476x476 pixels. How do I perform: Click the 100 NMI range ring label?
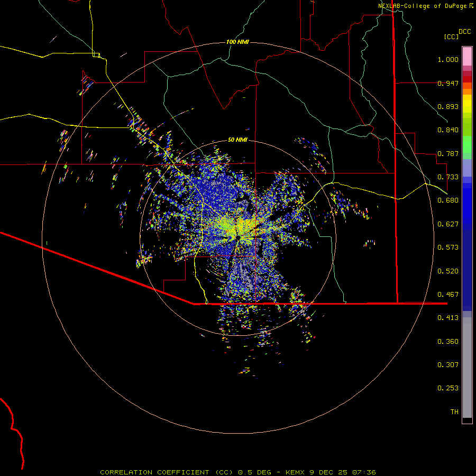[x=237, y=42]
